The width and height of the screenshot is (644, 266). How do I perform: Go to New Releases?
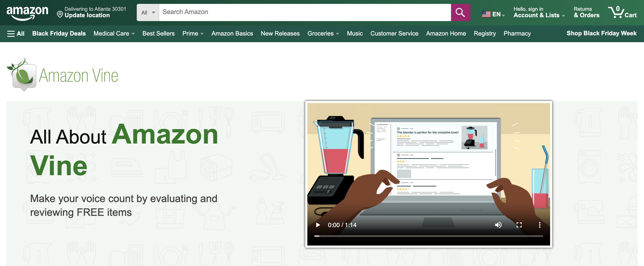(280, 34)
